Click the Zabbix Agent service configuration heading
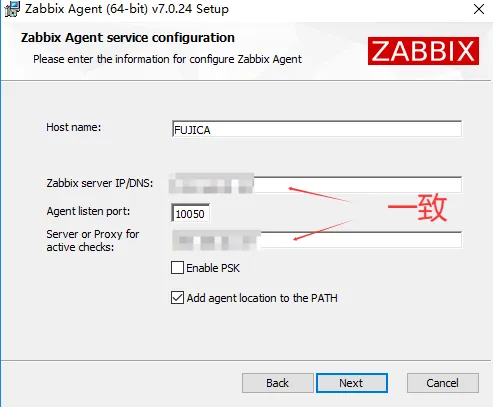Viewport: 493px width, 407px height. pos(128,37)
